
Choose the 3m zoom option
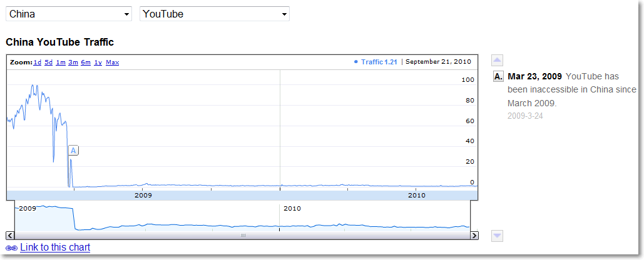[73, 62]
